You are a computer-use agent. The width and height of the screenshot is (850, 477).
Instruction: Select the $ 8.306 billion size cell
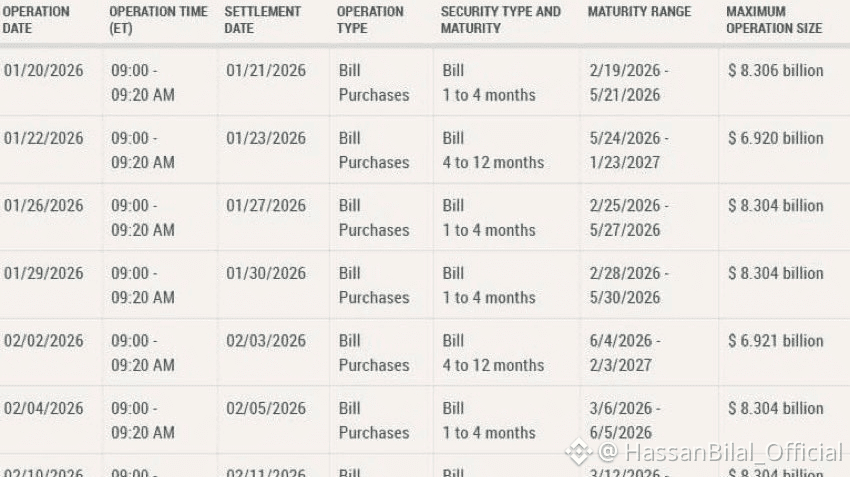(776, 71)
